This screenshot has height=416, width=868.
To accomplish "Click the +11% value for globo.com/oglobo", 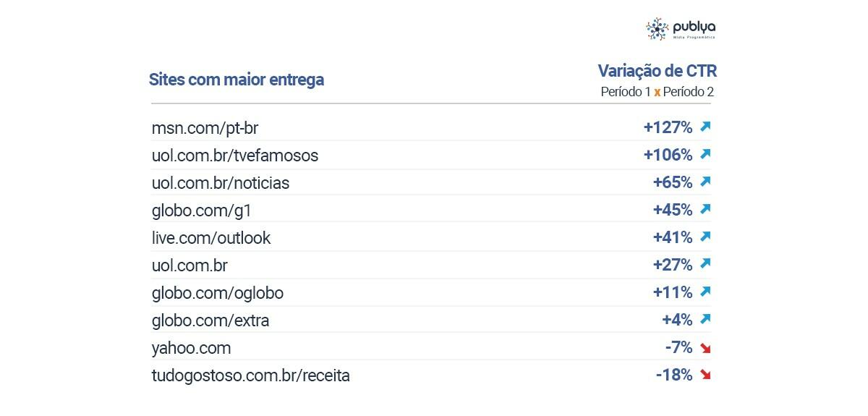I will [673, 292].
